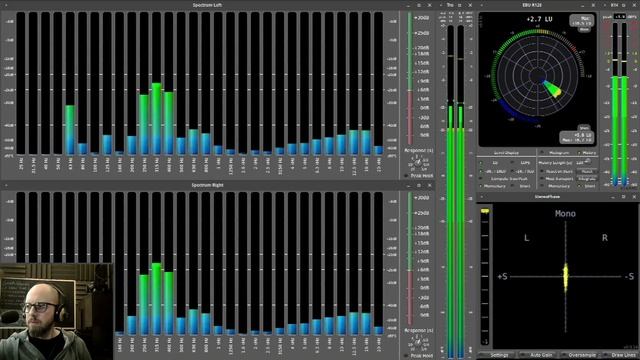640x360 pixels.
Task: Minimize the Spectrum Right window
Action: 409,185
